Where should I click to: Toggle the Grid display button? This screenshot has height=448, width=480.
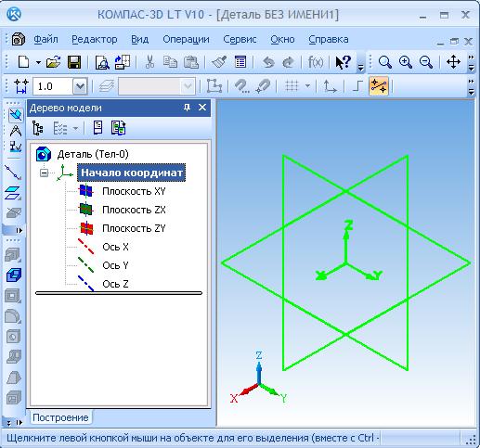pos(292,86)
